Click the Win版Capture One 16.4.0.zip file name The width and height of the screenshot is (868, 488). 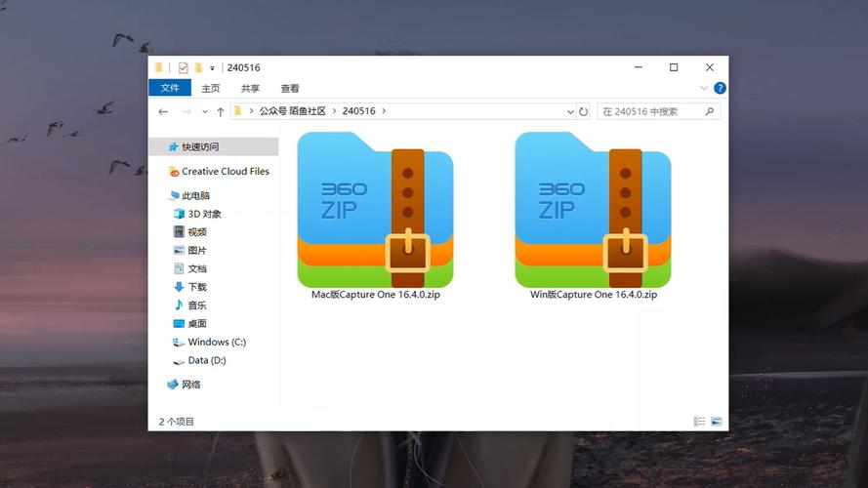click(x=594, y=295)
